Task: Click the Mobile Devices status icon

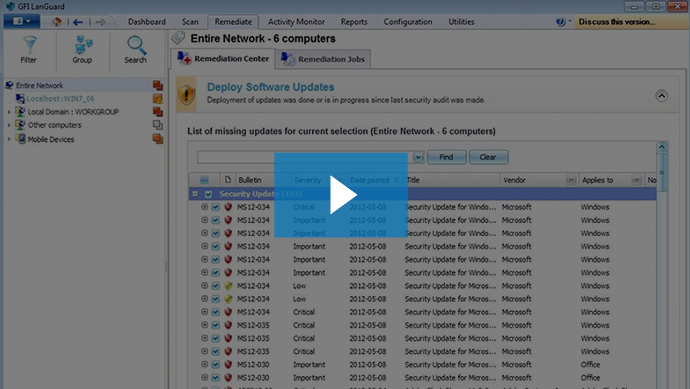Action: pyautogui.click(x=158, y=139)
